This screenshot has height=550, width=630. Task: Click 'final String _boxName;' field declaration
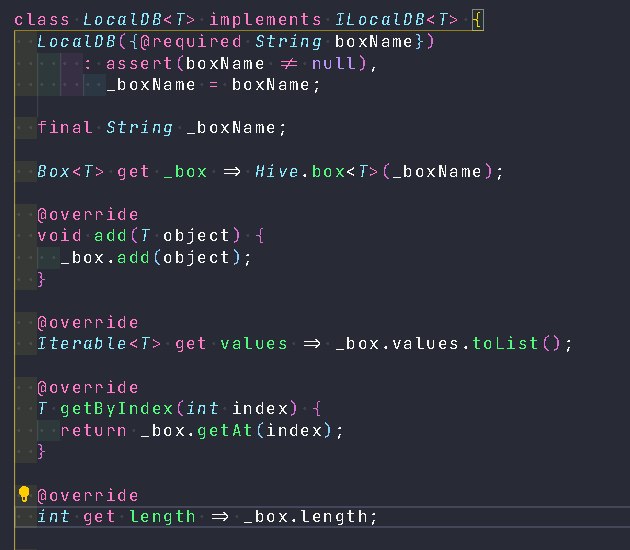pyautogui.click(x=162, y=128)
